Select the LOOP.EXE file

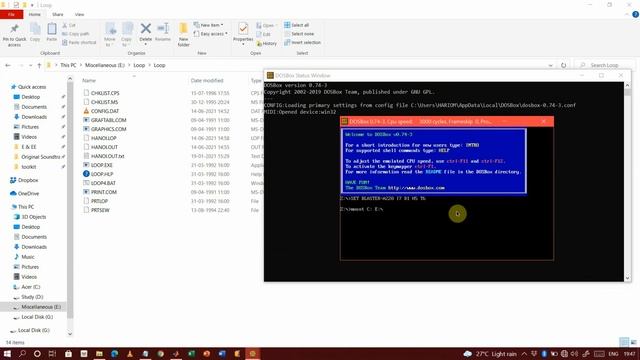(x=101, y=165)
